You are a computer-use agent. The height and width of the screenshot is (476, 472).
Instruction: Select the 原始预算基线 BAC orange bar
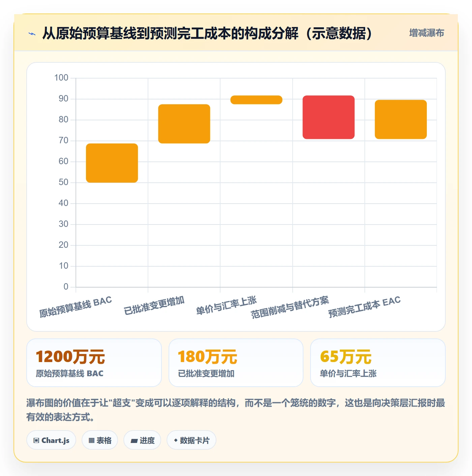(x=112, y=163)
